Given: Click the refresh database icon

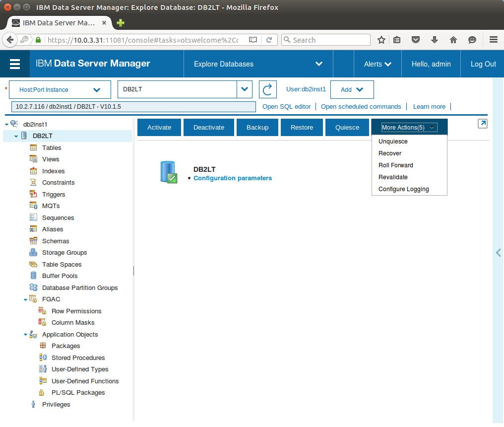Looking at the screenshot, I should coord(267,89).
